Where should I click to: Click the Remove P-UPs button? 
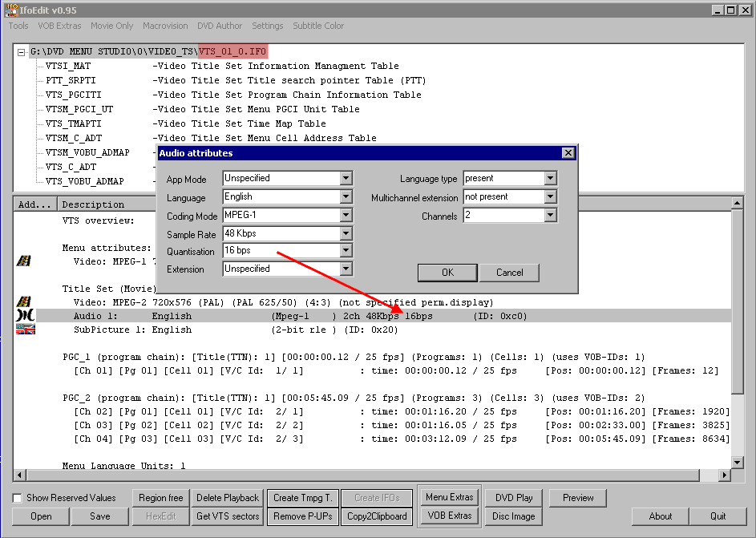coord(303,516)
